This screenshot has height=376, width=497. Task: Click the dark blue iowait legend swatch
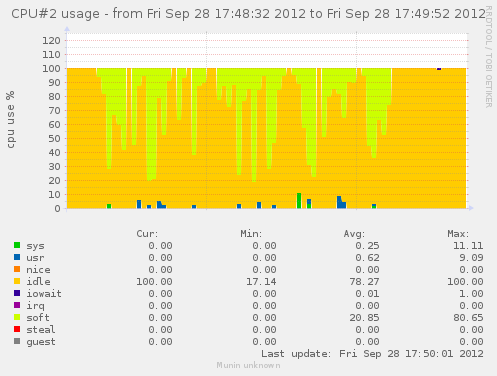point(17,293)
